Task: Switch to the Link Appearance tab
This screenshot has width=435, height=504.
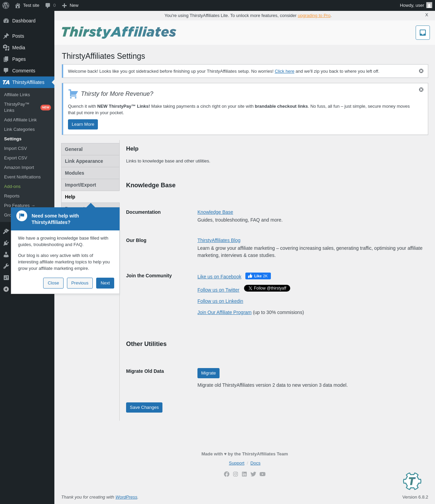Action: 90,161
